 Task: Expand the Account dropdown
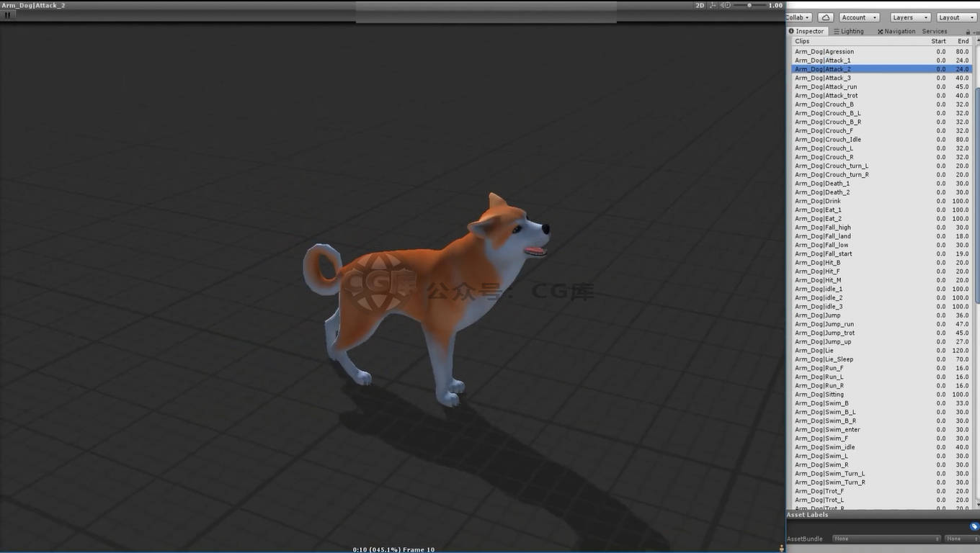859,17
